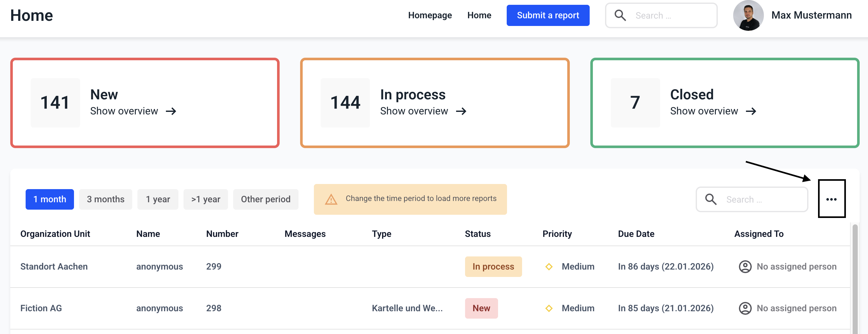Click the medium priority diamond for report 298

pos(549,308)
